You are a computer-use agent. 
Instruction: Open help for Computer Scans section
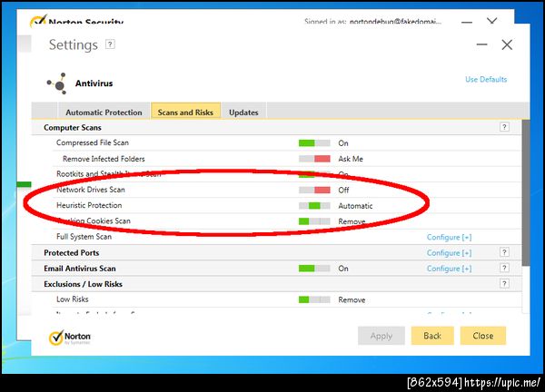(x=504, y=127)
